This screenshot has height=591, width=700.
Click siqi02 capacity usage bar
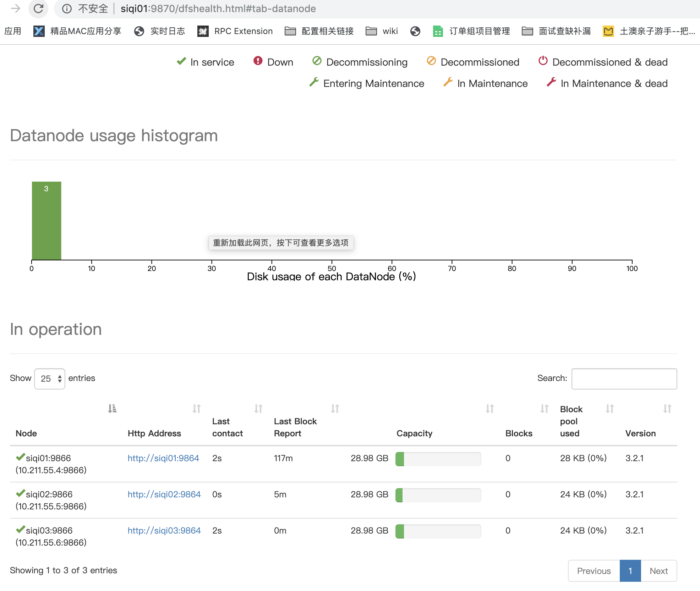pos(438,495)
